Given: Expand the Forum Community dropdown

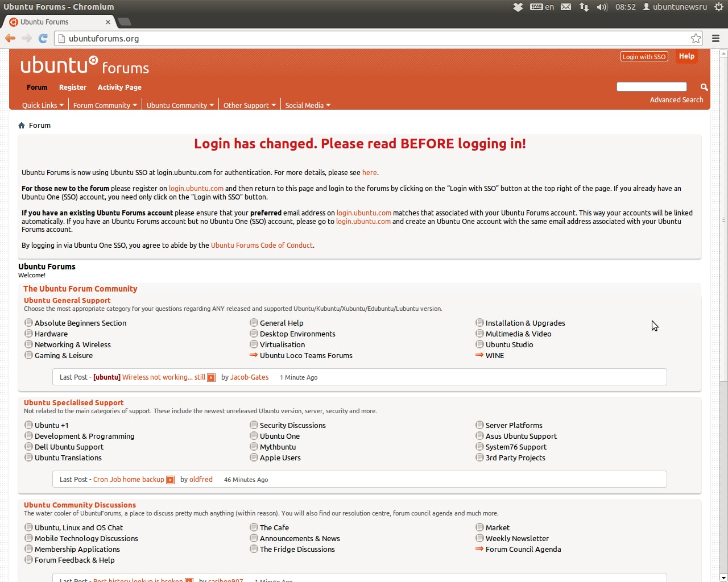Looking at the screenshot, I should tap(105, 105).
